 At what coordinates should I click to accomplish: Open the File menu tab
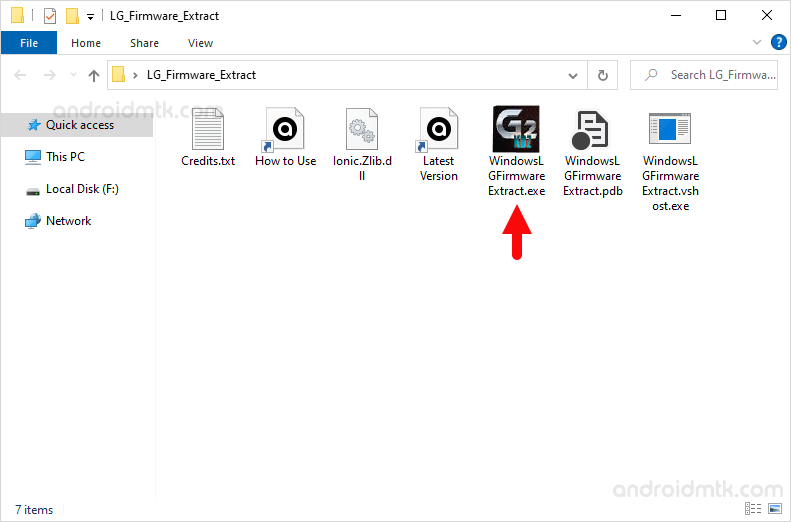click(29, 43)
